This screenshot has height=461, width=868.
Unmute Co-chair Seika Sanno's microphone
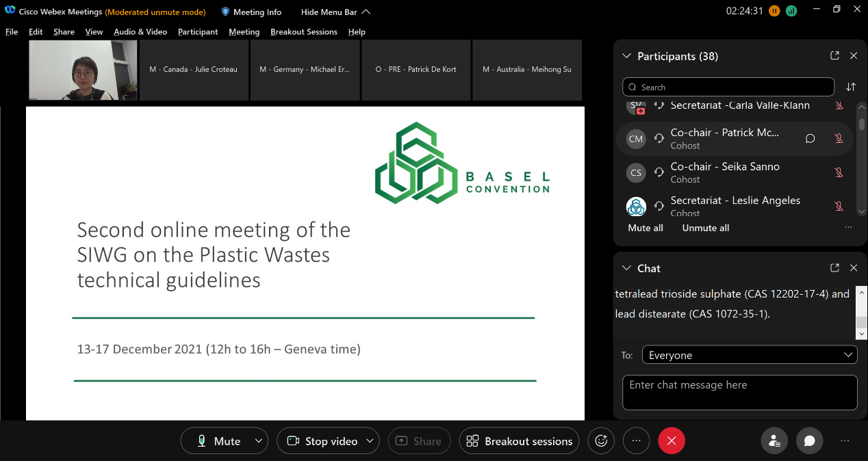click(x=838, y=172)
